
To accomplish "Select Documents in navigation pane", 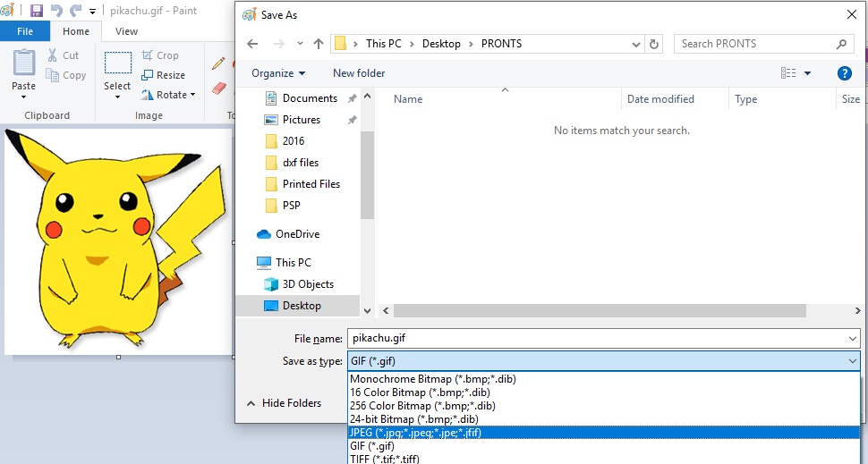I will [x=302, y=98].
